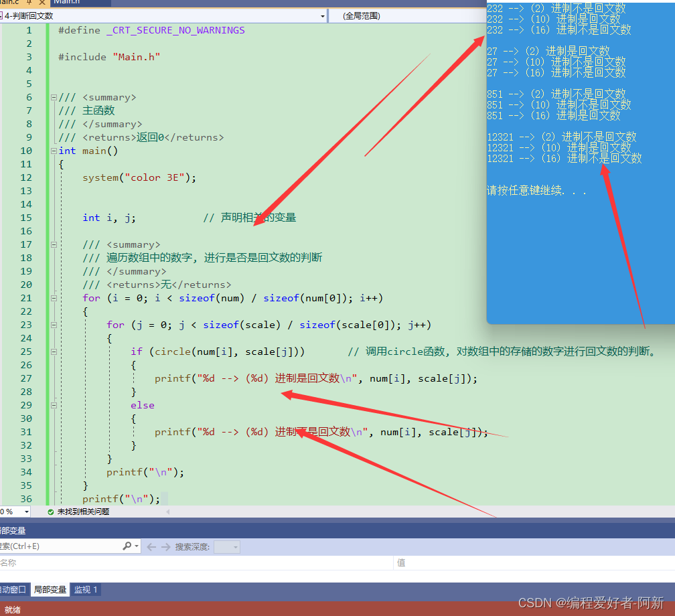Screen dimensions: 675x616
Task: Click the #define _CRT_SECURE_NO_WARNINGS line
Action: pyautogui.click(x=151, y=30)
